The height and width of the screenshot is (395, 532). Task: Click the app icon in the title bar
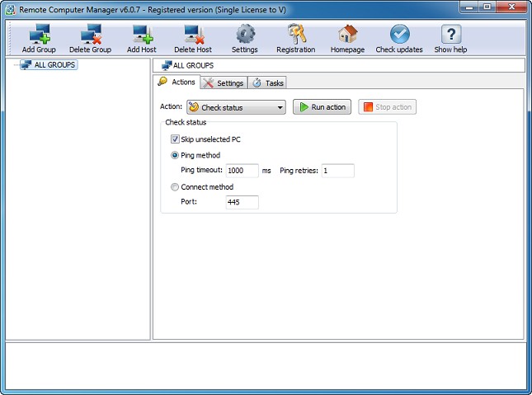[x=10, y=10]
